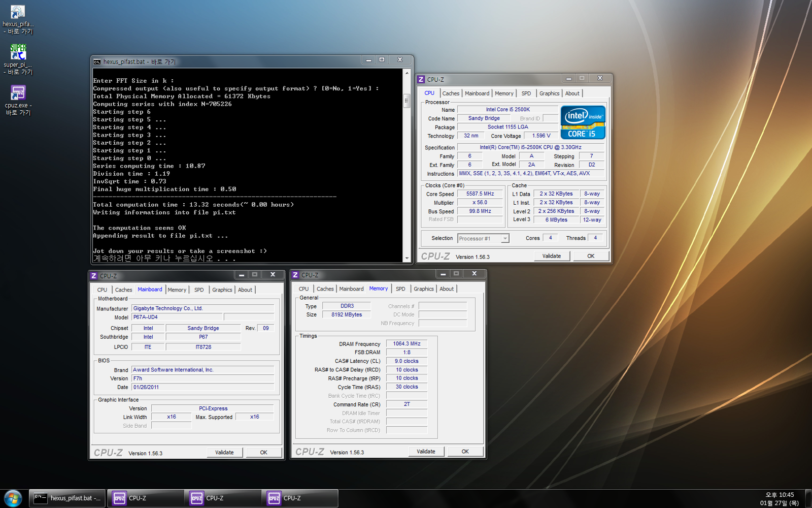Open Graphics tab in CPU window

click(549, 93)
